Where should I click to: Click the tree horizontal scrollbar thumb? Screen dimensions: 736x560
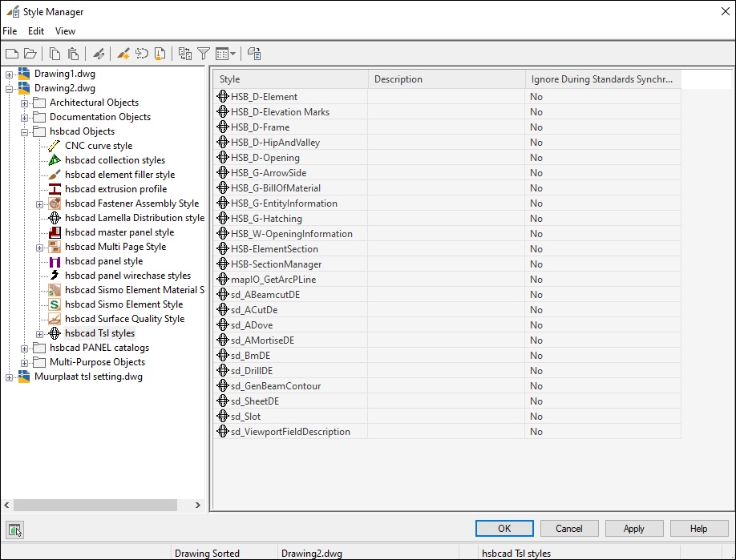coord(95,506)
